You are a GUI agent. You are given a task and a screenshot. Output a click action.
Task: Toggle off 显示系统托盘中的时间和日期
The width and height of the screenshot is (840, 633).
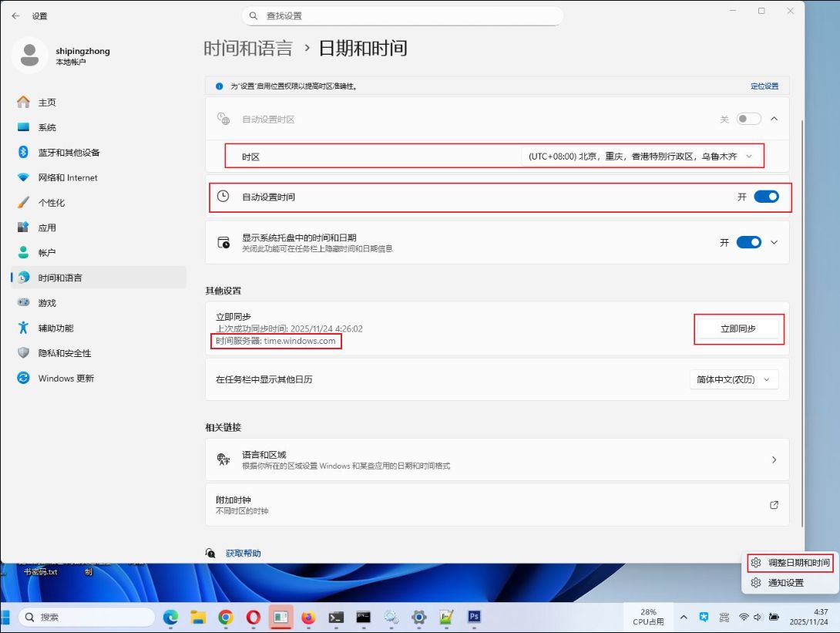[x=748, y=242]
